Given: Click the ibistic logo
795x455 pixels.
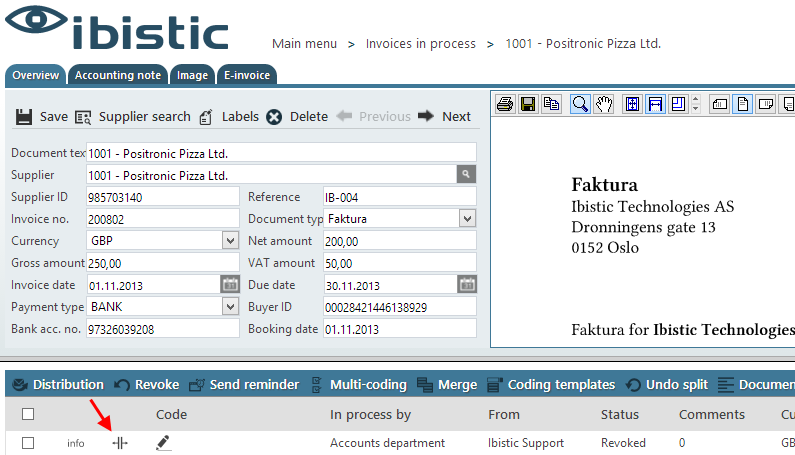Looking at the screenshot, I should coord(117,28).
